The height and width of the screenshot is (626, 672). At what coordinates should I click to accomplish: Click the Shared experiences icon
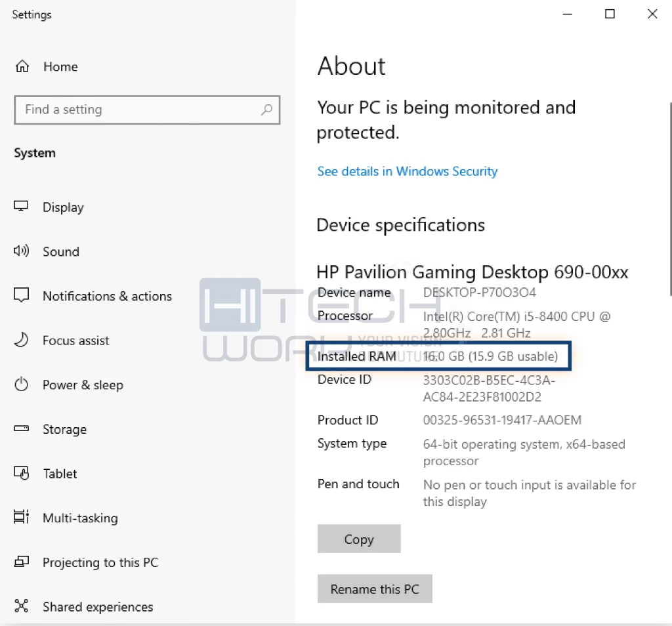click(x=21, y=606)
